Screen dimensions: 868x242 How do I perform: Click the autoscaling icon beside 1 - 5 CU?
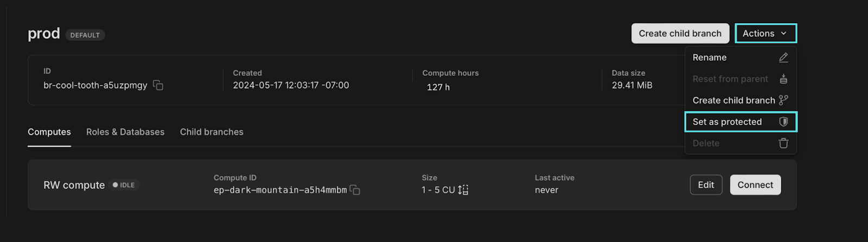(463, 190)
